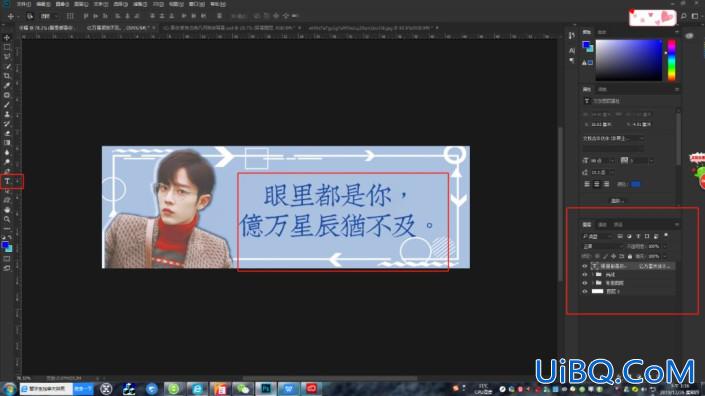This screenshot has height=396, width=705.
Task: Select the Path Selection tool
Action: click(x=7, y=191)
